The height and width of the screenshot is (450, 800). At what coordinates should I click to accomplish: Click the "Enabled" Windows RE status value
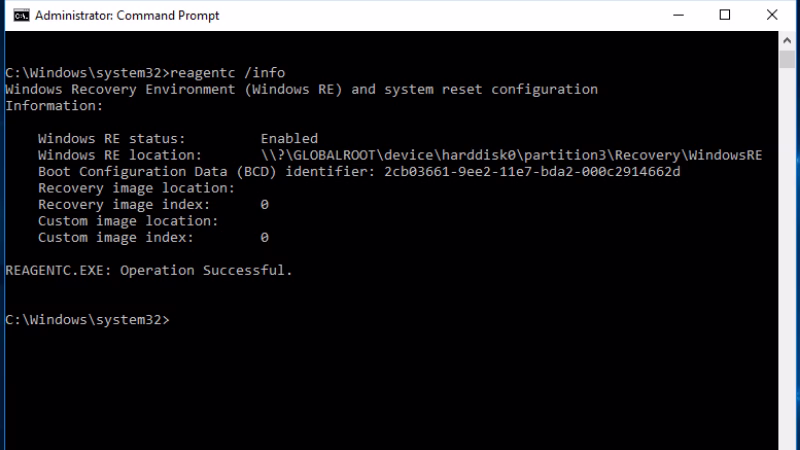(x=289, y=139)
